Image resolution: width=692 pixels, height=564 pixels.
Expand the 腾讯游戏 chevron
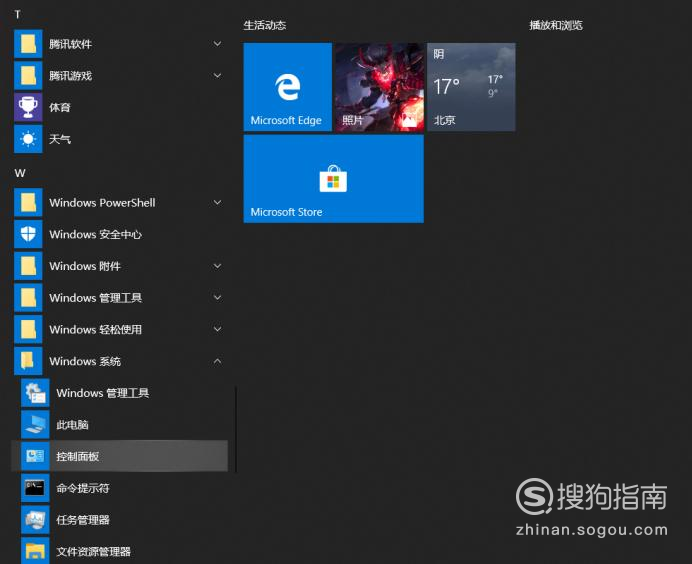click(x=218, y=75)
